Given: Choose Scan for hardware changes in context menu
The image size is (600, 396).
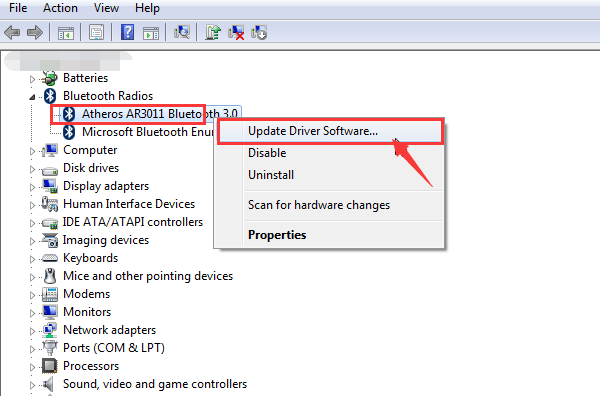Looking at the screenshot, I should tap(331, 205).
